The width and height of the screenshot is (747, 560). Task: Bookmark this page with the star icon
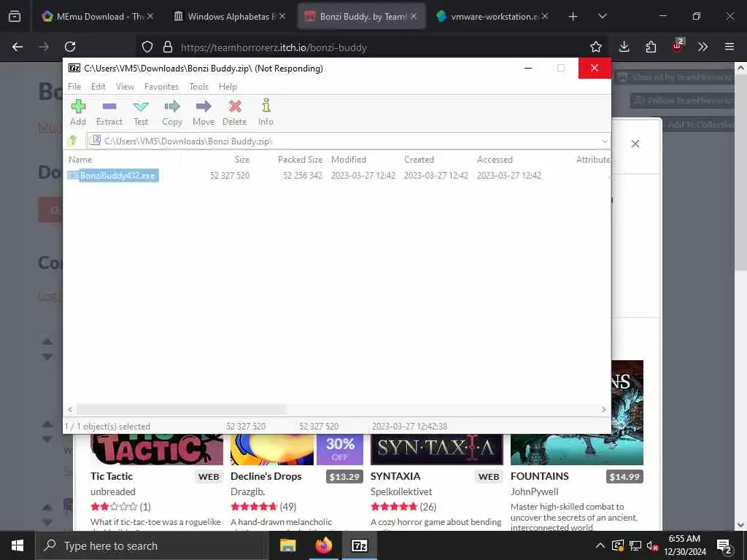pos(595,47)
